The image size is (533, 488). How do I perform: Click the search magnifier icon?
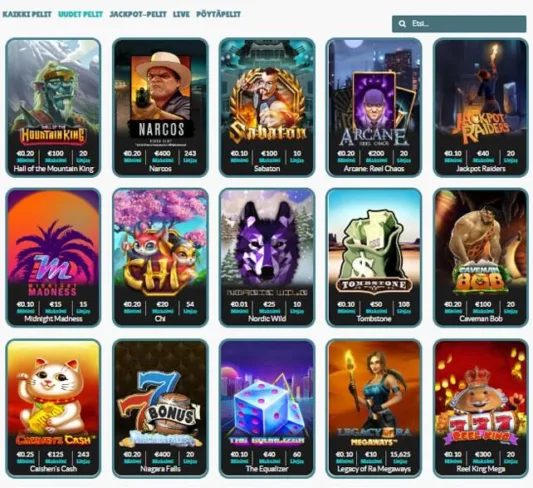(x=402, y=24)
